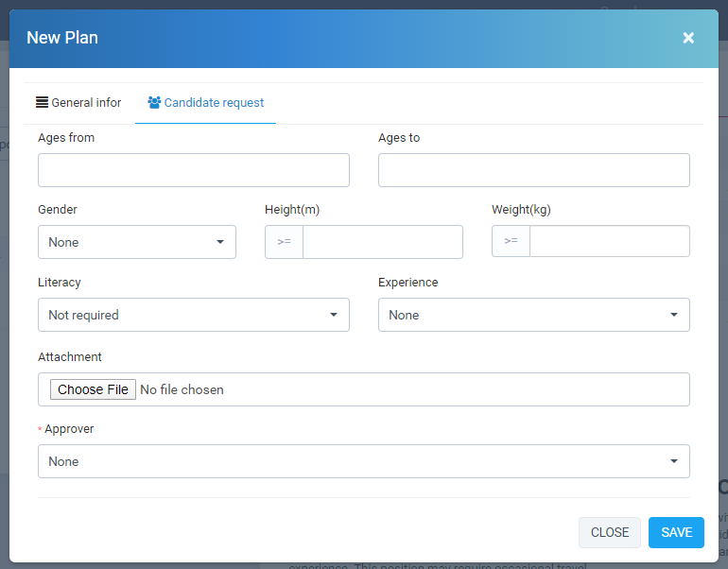Focus the Ages from input field
Image resolution: width=728 pixels, height=569 pixels.
(194, 170)
